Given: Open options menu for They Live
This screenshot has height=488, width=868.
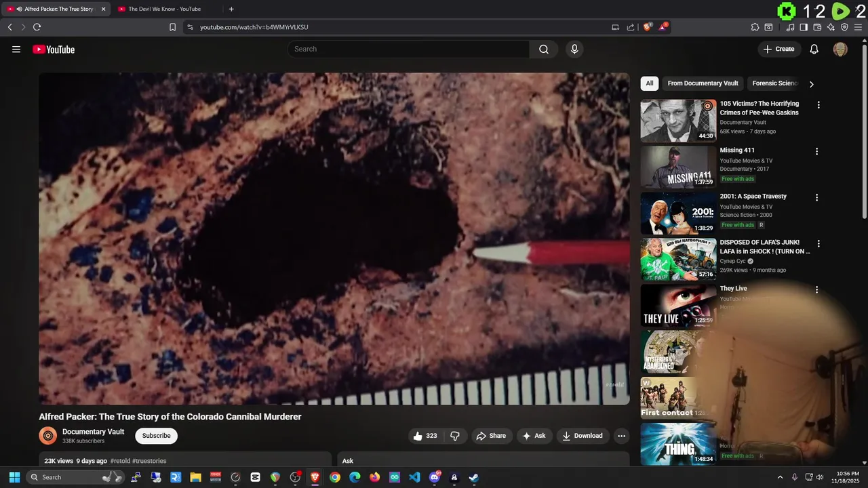Looking at the screenshot, I should click(816, 289).
